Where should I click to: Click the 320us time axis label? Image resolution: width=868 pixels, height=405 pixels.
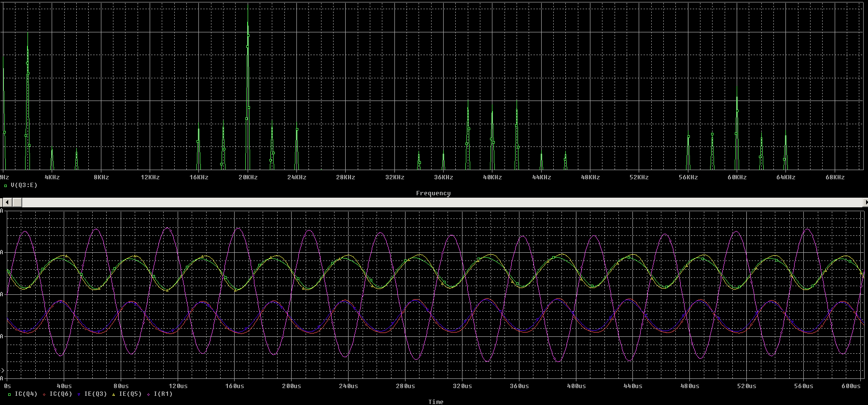coord(462,386)
